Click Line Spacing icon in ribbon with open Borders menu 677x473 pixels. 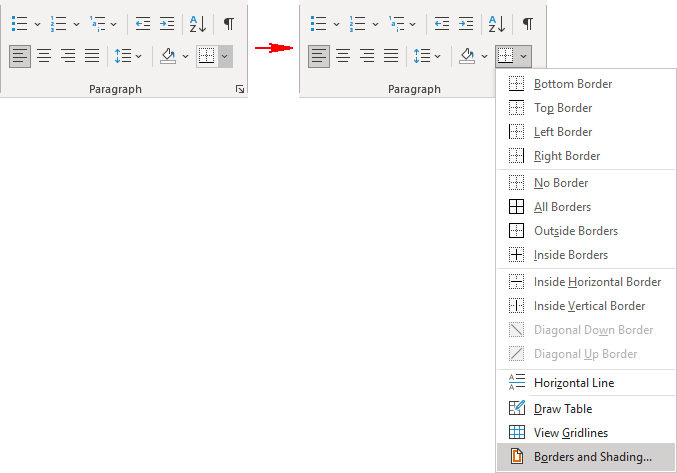pyautogui.click(x=422, y=56)
